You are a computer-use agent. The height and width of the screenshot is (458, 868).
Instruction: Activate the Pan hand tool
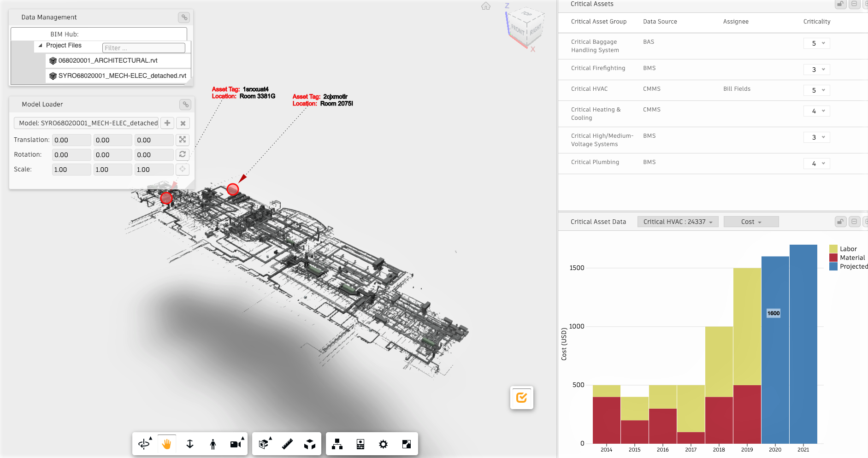(x=166, y=444)
